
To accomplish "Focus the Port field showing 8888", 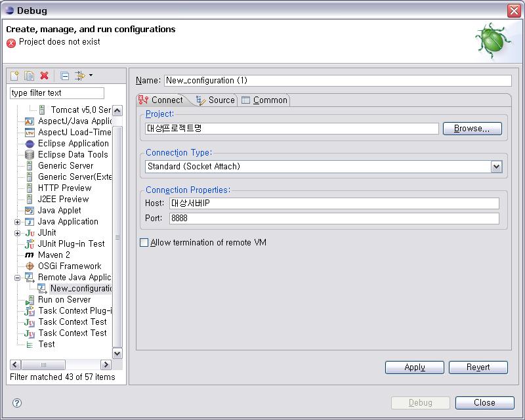I will (334, 219).
